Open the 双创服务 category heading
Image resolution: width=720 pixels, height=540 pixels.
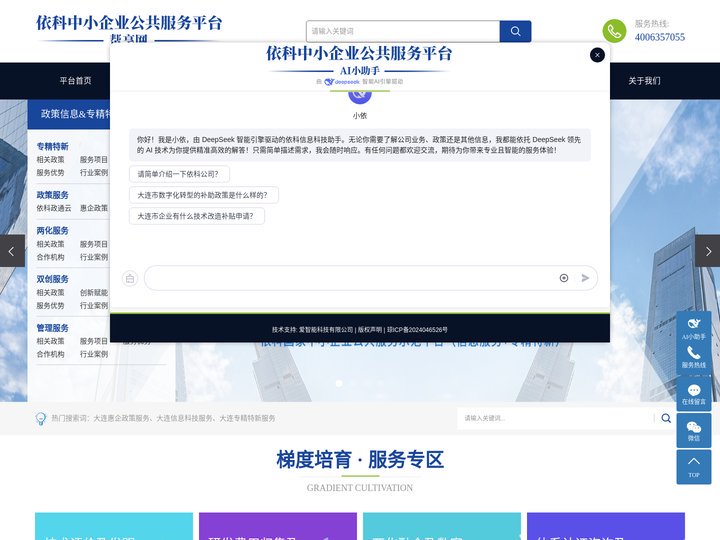(x=52, y=279)
